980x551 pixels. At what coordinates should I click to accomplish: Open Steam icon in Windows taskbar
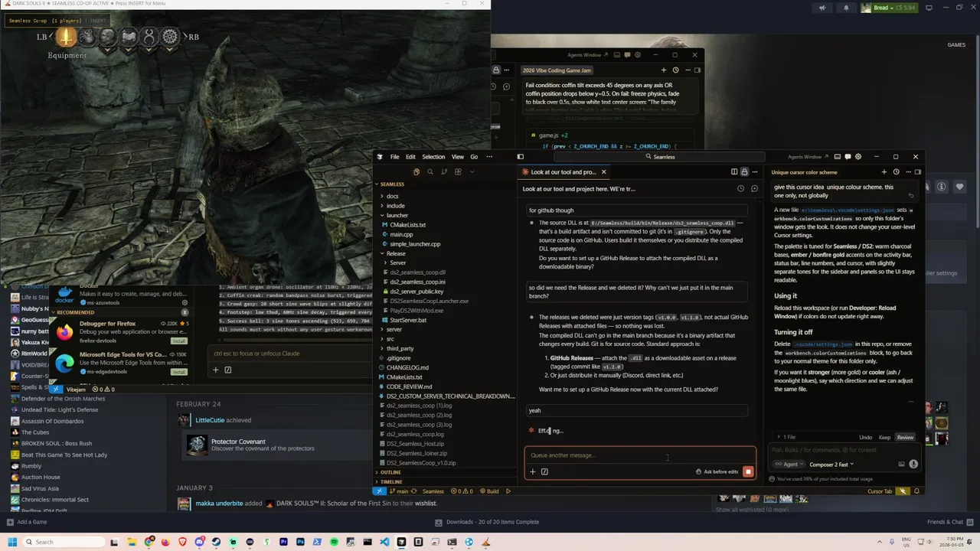(216, 542)
